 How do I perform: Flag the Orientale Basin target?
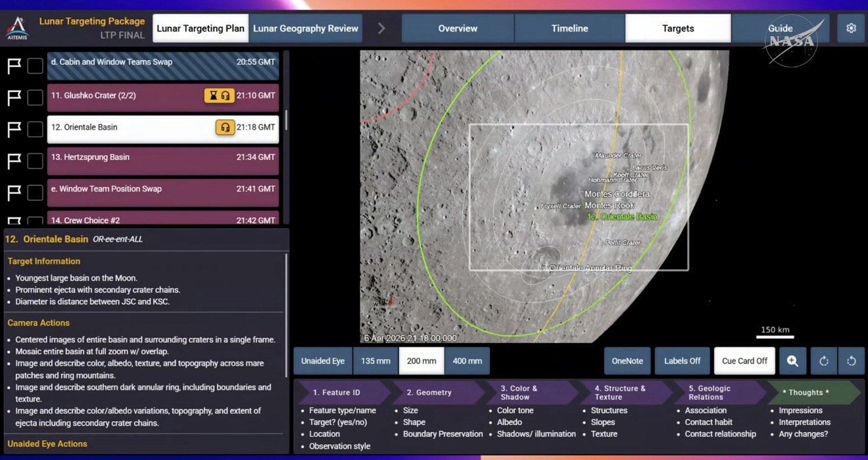[14, 129]
